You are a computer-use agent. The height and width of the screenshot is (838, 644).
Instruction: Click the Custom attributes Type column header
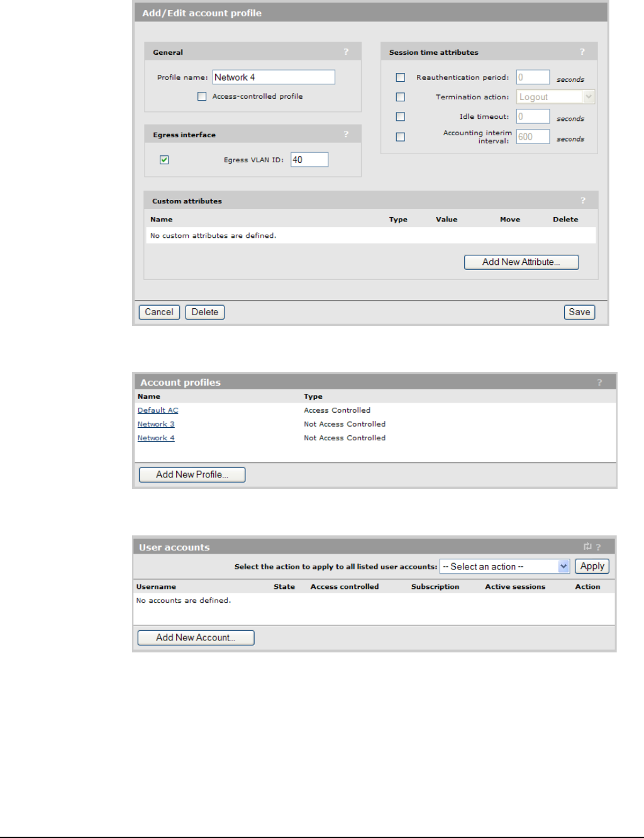[398, 220]
